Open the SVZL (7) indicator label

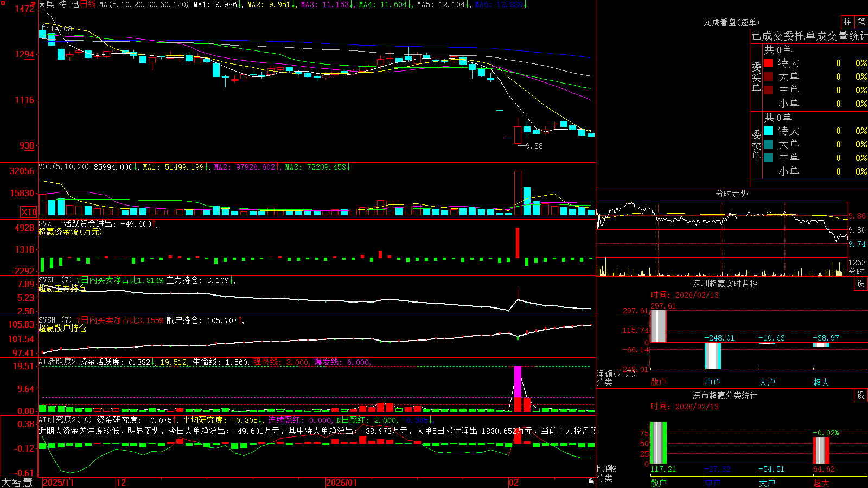55,280
